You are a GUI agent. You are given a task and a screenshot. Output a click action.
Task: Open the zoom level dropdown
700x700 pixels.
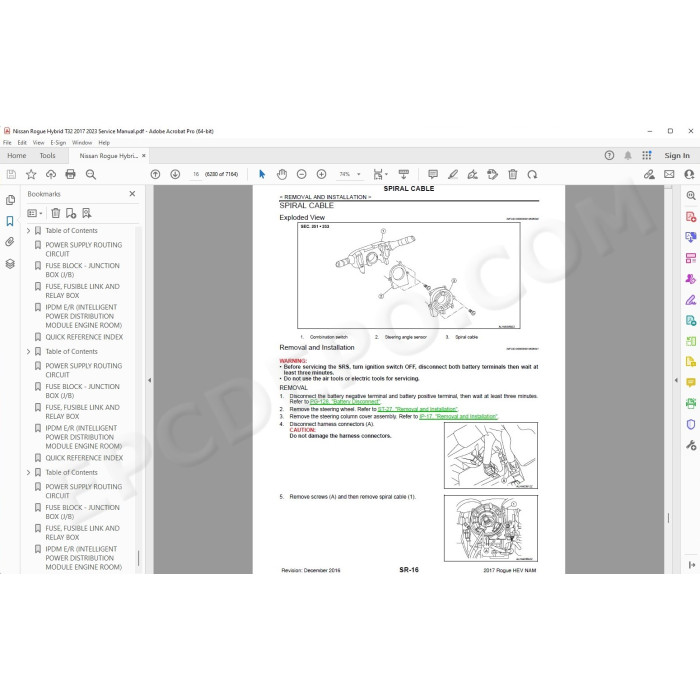(x=358, y=174)
